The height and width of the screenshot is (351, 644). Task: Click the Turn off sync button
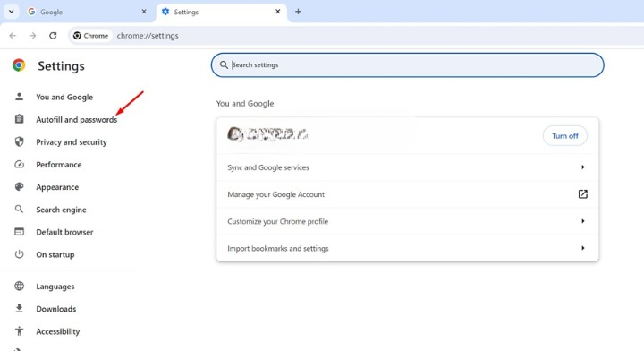point(564,135)
